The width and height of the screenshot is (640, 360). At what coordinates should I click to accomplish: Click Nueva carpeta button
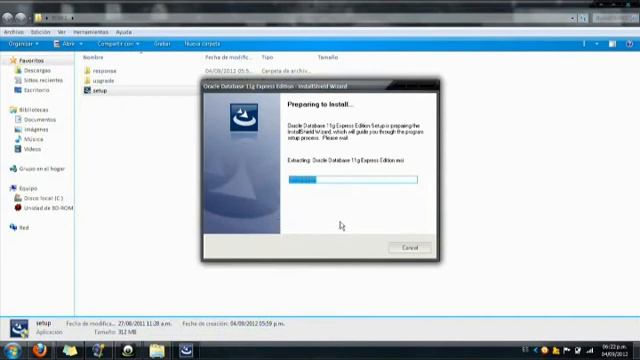coord(202,44)
